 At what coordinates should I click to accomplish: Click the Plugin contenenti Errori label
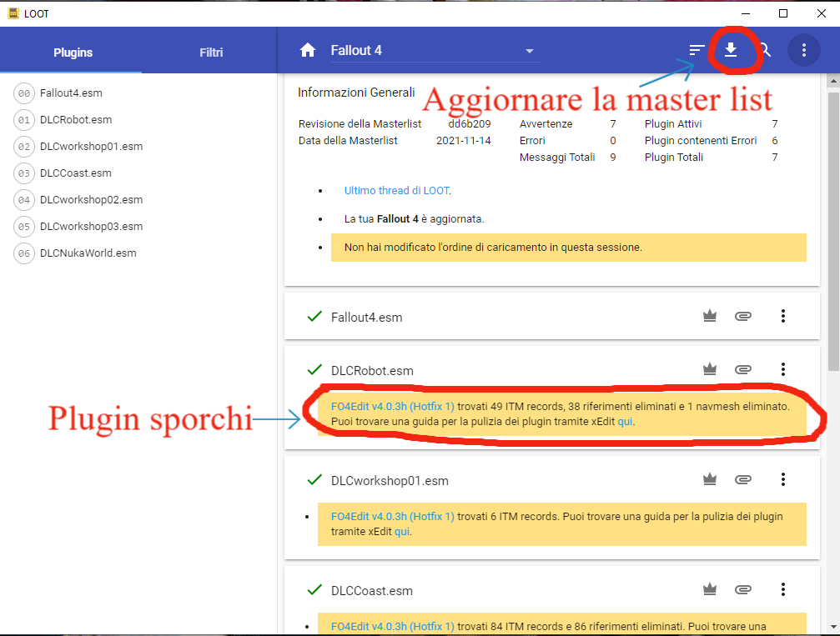pyautogui.click(x=701, y=141)
